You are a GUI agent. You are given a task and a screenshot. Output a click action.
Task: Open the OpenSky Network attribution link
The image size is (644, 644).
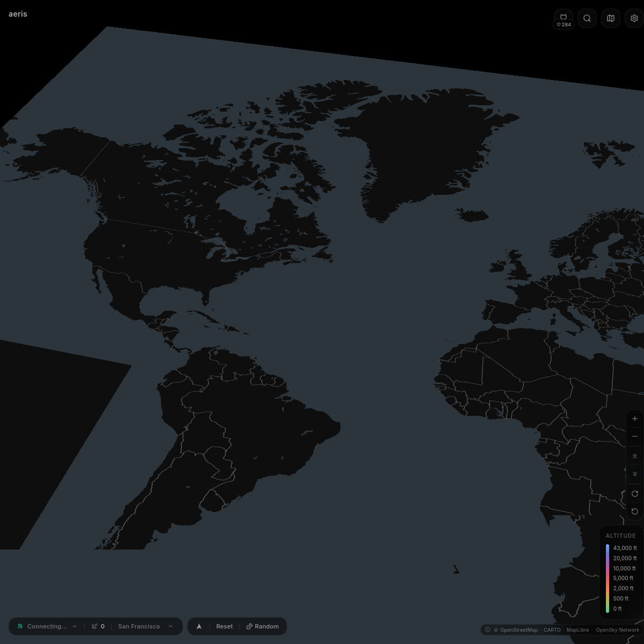click(617, 630)
